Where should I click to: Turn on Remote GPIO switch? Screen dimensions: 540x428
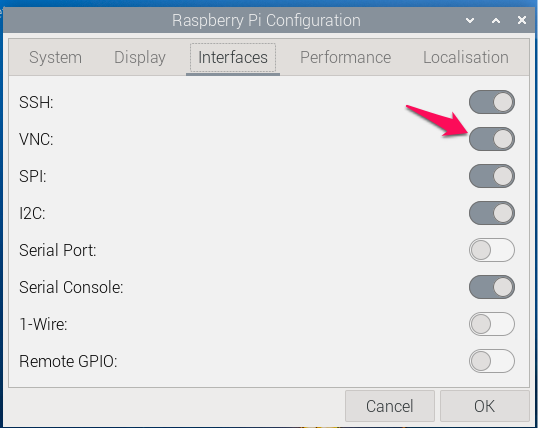click(492, 361)
